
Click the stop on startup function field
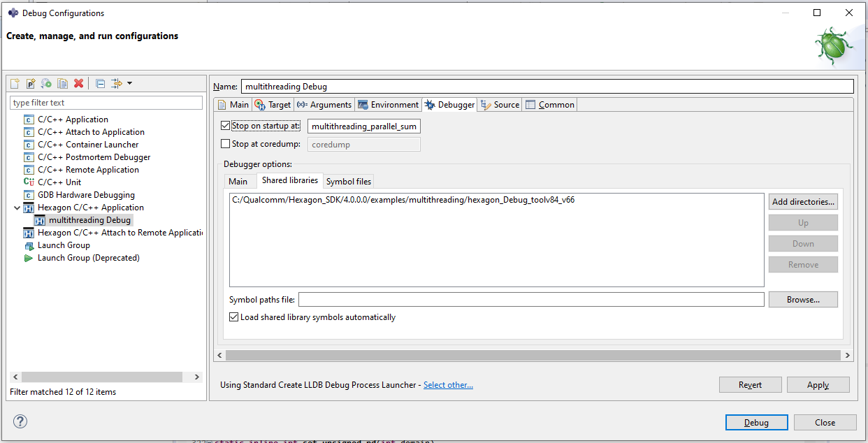click(364, 126)
